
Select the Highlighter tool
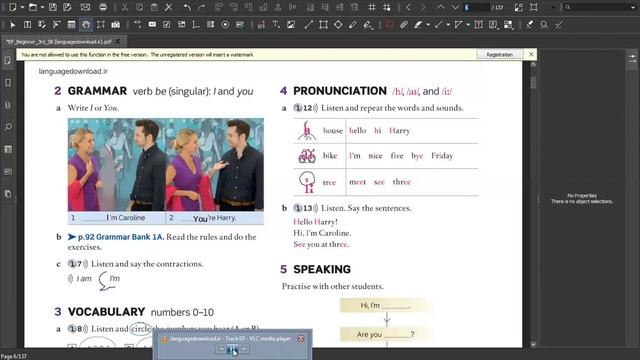click(418, 25)
